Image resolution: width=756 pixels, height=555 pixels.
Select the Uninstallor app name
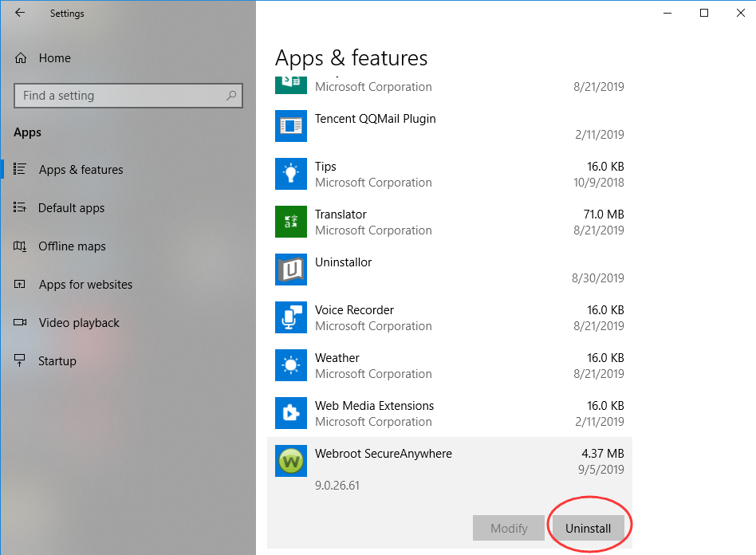(343, 262)
